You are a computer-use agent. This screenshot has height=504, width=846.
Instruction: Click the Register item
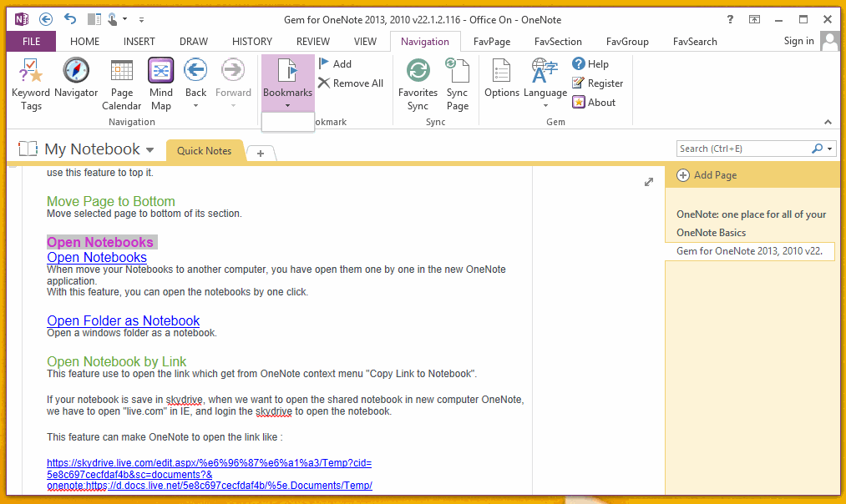[x=598, y=83]
